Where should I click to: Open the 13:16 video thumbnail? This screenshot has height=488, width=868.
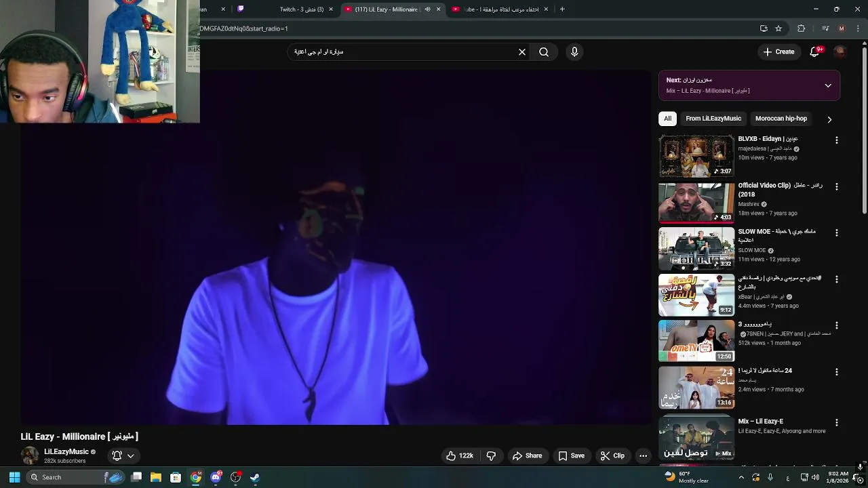tap(696, 388)
